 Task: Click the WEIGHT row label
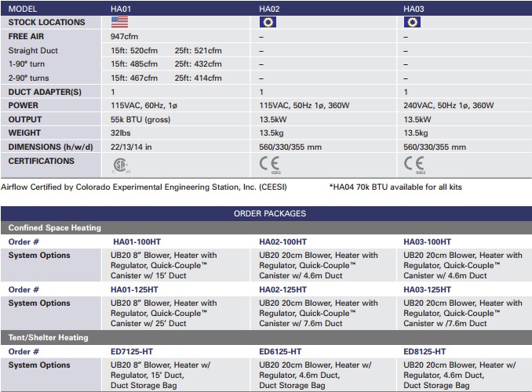click(24, 133)
